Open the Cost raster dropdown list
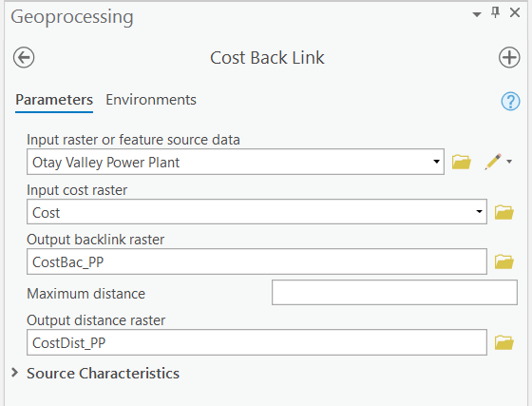Viewport: 532px width, 406px height. 479,212
